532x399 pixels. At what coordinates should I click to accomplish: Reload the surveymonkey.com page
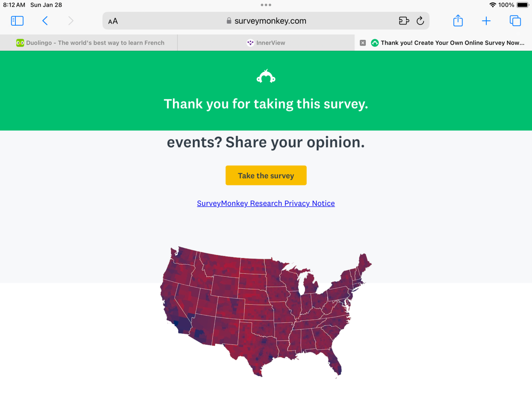click(x=420, y=21)
